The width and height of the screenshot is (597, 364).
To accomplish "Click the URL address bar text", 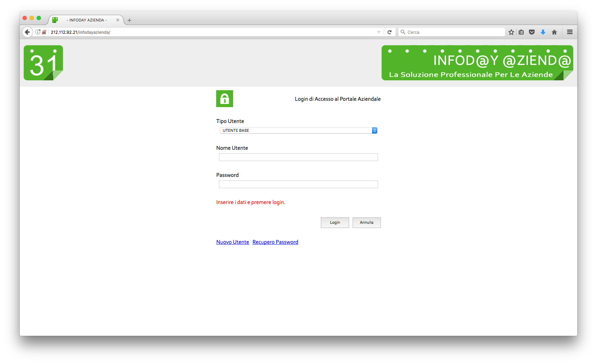I will coord(80,32).
